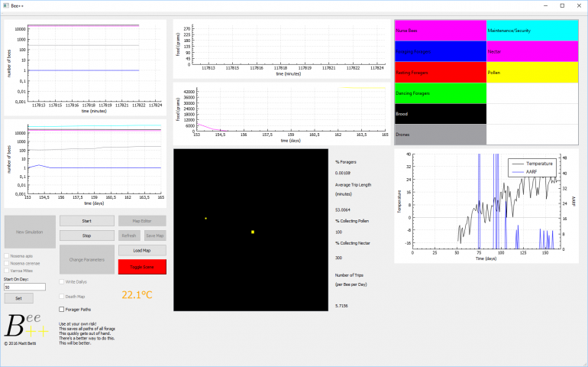The height and width of the screenshot is (367, 588).
Task: Check the Nosema ceranae option
Action: click(8, 263)
